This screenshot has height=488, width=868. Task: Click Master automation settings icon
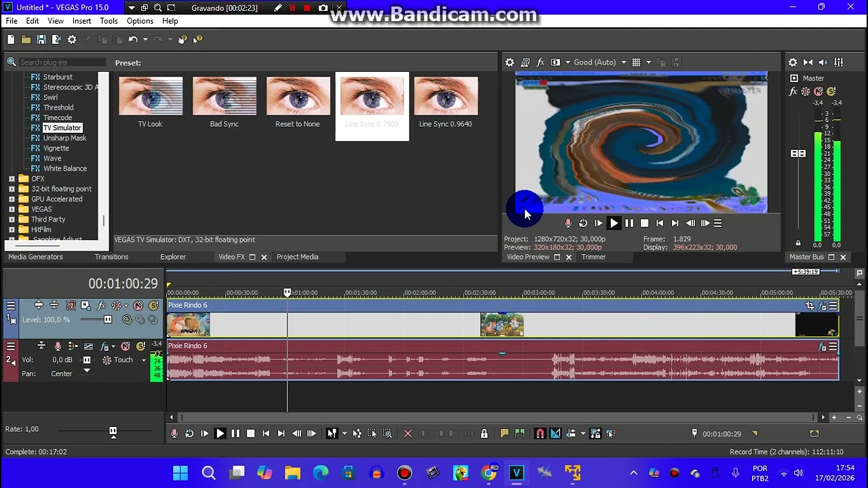(x=806, y=91)
